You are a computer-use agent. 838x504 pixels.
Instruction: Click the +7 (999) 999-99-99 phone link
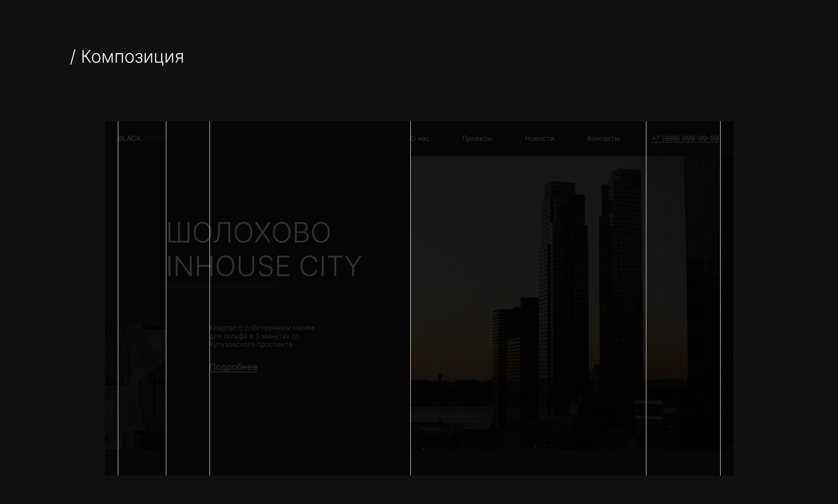pyautogui.click(x=685, y=138)
